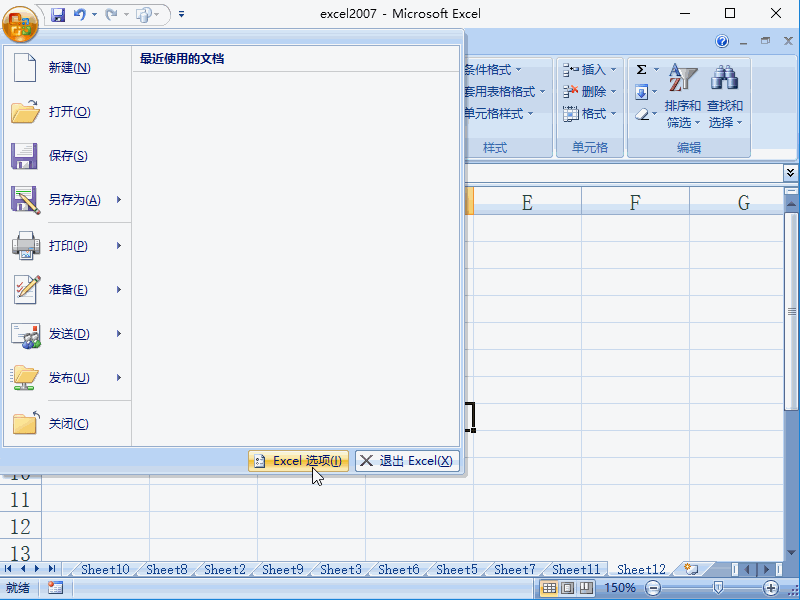This screenshot has height=600, width=800.
Task: Expand the 发送 submenu arrow
Action: (119, 334)
